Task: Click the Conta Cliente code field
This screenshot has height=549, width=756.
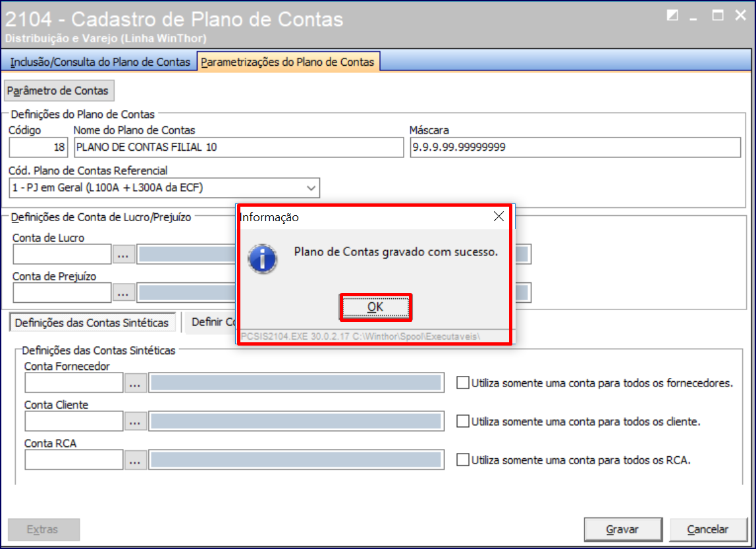Action: click(74, 421)
